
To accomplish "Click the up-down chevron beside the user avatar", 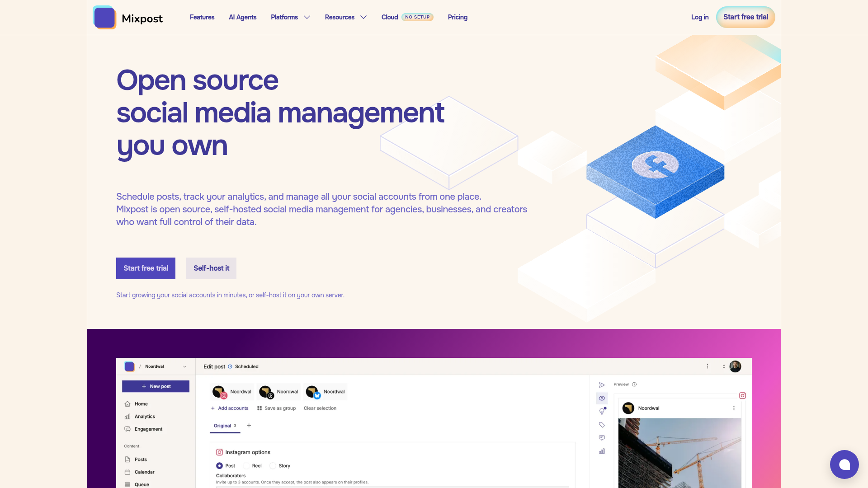I will tap(724, 366).
